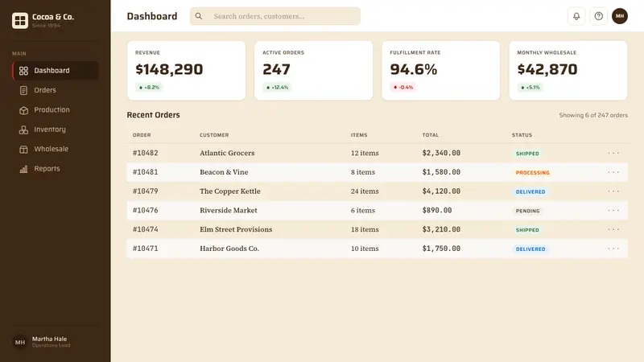Click the +12.4% active orders badge
This screenshot has width=644, height=362.
[276, 88]
